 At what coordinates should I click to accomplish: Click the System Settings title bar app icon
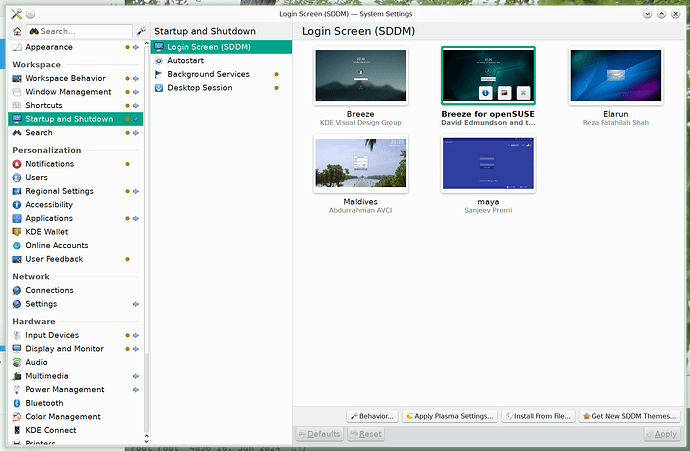pyautogui.click(x=16, y=14)
